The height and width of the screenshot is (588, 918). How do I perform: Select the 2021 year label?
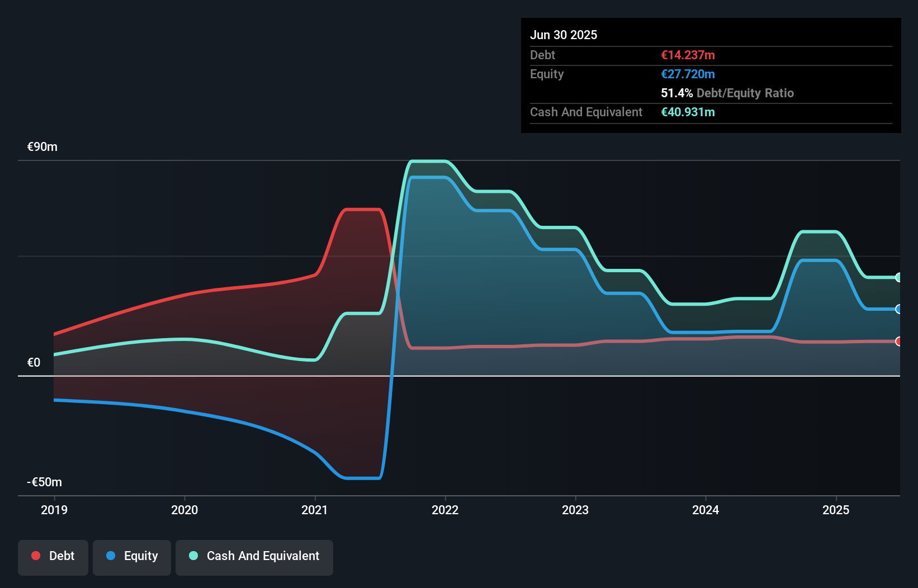point(314,510)
